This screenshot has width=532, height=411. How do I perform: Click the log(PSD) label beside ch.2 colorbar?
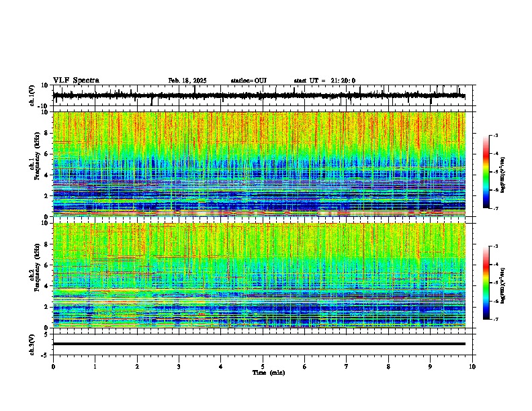[503, 285]
